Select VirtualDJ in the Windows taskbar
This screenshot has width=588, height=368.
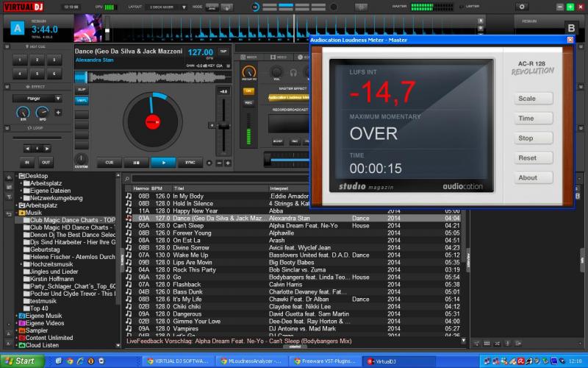(385, 361)
